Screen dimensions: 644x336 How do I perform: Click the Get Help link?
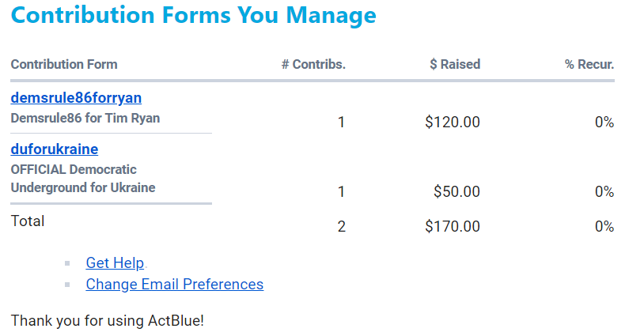coord(115,263)
